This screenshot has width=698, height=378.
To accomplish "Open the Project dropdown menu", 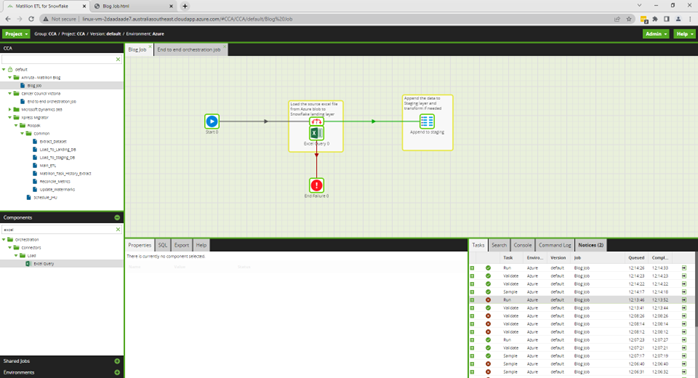I will pos(16,34).
